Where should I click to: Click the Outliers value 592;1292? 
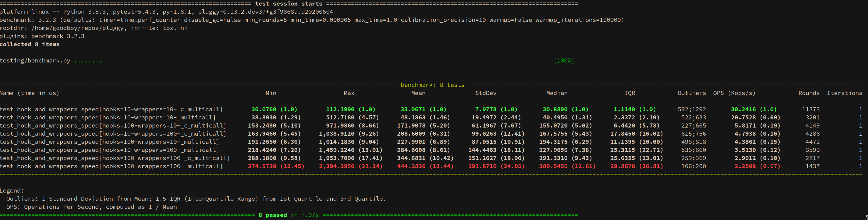click(x=691, y=109)
